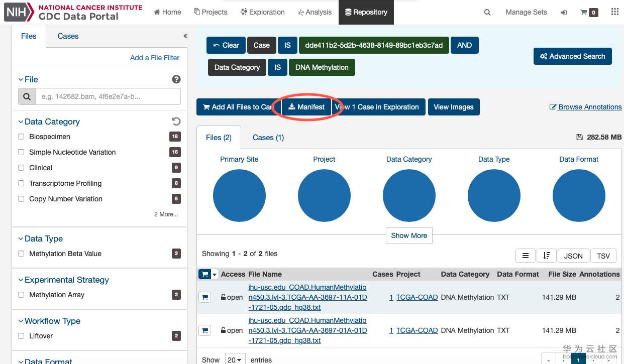Open the search magnifier in top bar
The width and height of the screenshot is (624, 364).
[x=487, y=12]
